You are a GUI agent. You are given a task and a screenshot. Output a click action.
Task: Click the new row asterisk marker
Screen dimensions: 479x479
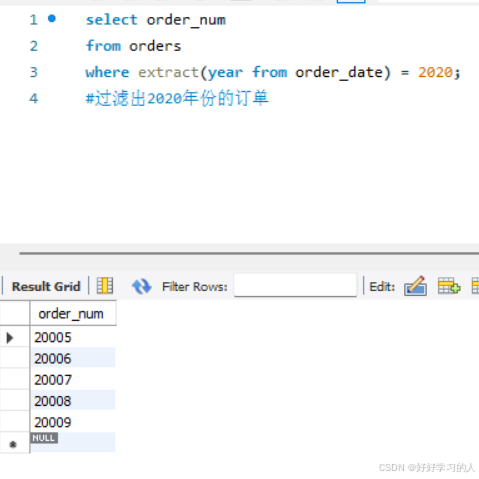click(x=13, y=444)
